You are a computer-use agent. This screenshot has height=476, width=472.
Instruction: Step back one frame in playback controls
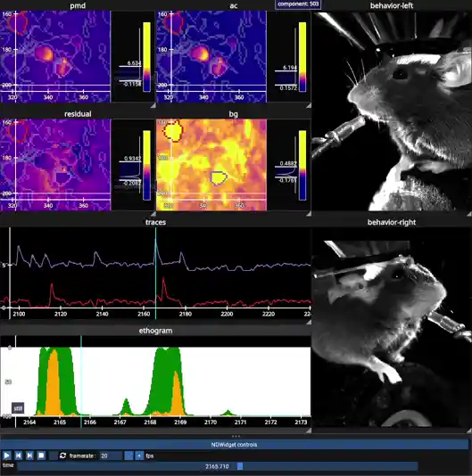pyautogui.click(x=18, y=455)
